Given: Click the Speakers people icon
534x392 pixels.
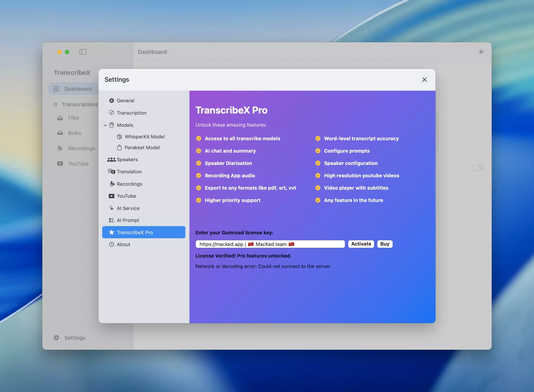Looking at the screenshot, I should (x=111, y=160).
